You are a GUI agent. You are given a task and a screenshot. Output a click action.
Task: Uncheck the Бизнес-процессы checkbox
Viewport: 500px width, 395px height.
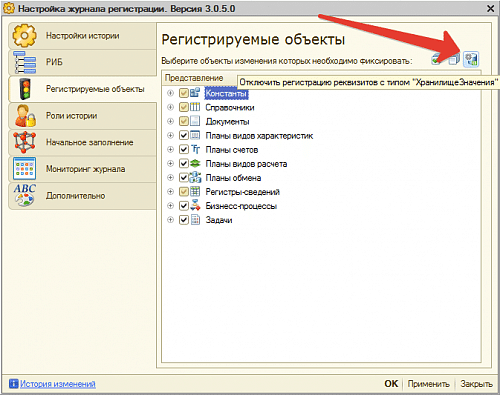(184, 206)
